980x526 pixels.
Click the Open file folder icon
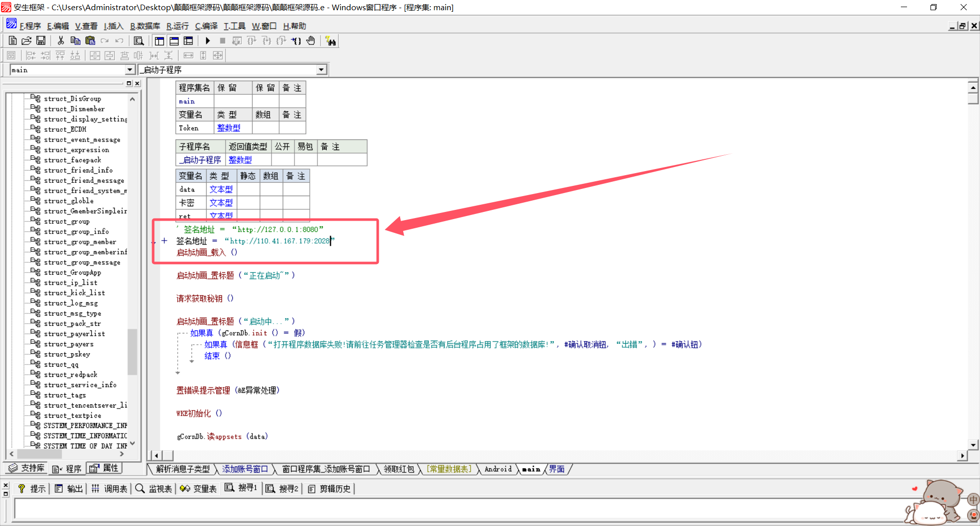[x=27, y=41]
